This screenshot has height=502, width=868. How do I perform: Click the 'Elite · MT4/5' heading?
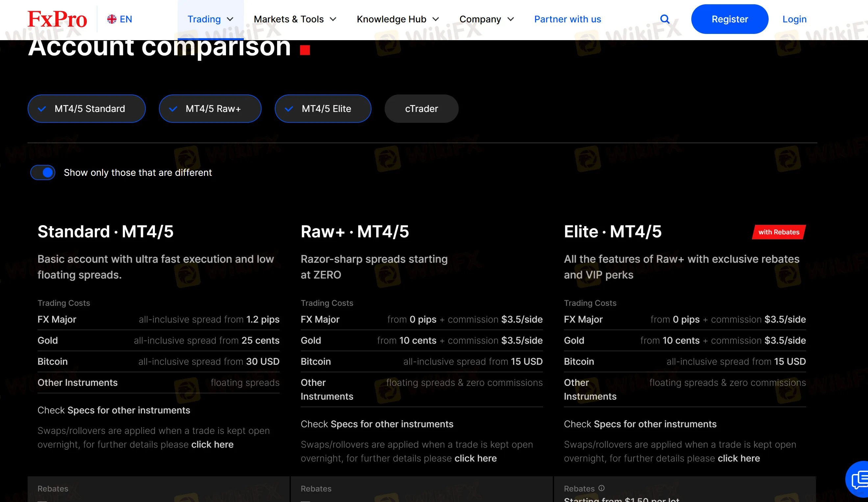coord(612,231)
